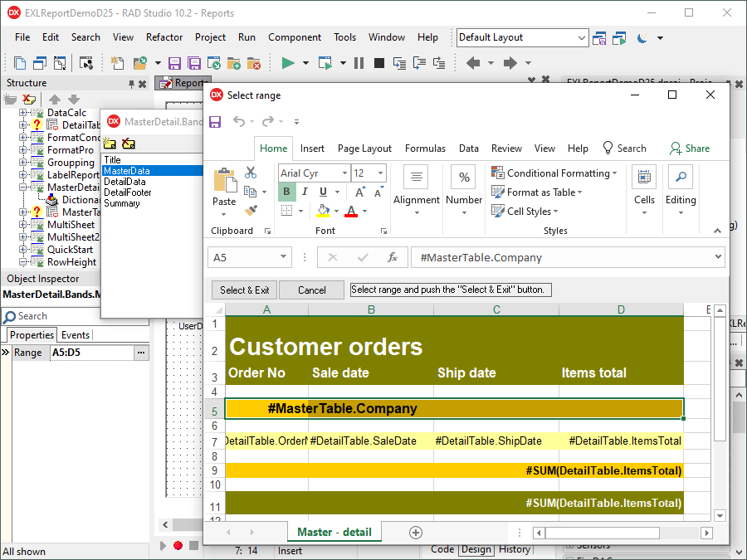The height and width of the screenshot is (560, 747).
Task: Open the Format as Table dropdown
Action: 536,192
